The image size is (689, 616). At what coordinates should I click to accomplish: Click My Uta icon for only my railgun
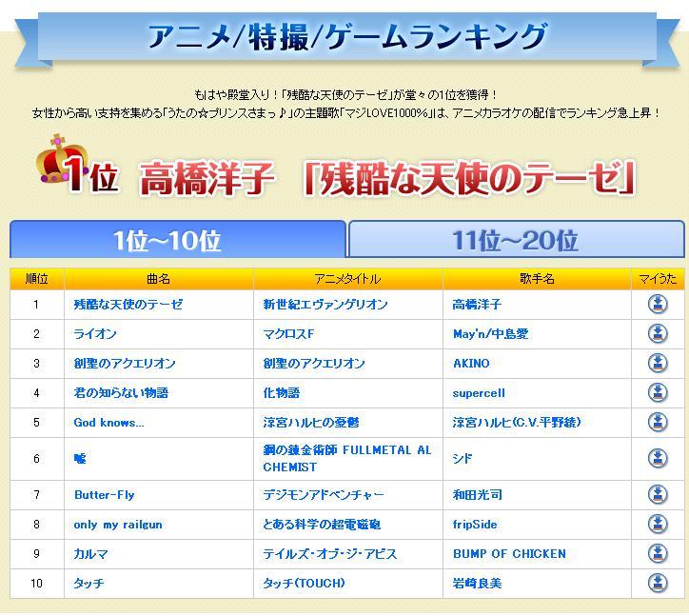(x=657, y=525)
